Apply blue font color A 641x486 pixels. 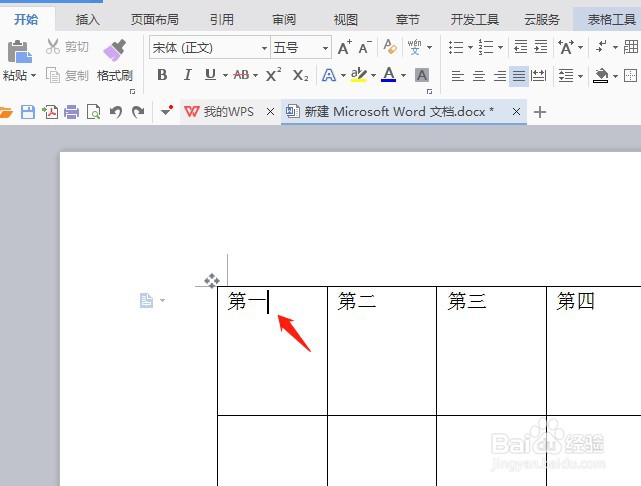pos(388,75)
